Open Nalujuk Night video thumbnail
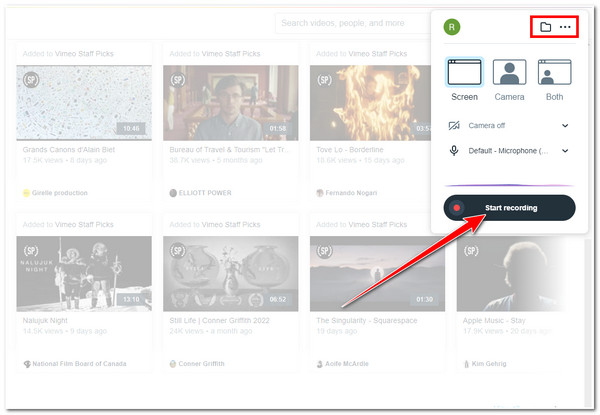The height and width of the screenshot is (415, 600). click(x=84, y=273)
